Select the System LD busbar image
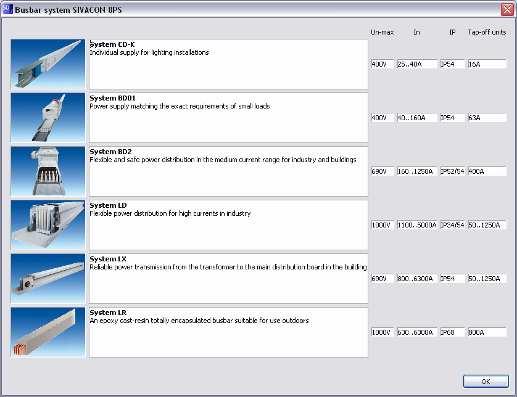The image size is (517, 397). 48,225
